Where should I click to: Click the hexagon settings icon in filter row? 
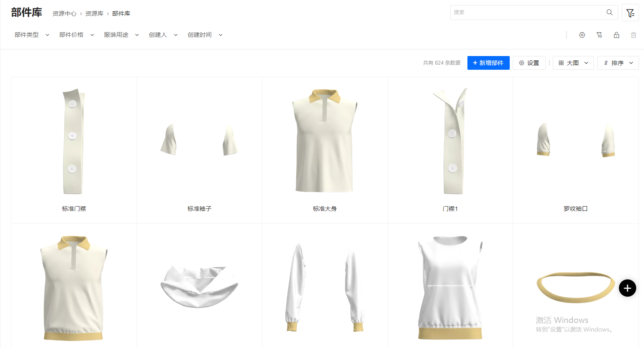(x=582, y=35)
